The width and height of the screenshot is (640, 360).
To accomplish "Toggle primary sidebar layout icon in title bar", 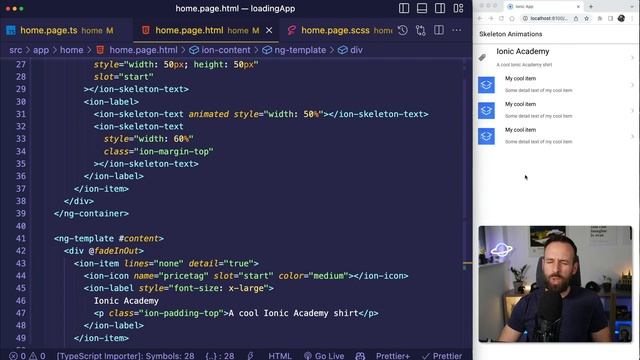I will click(404, 8).
